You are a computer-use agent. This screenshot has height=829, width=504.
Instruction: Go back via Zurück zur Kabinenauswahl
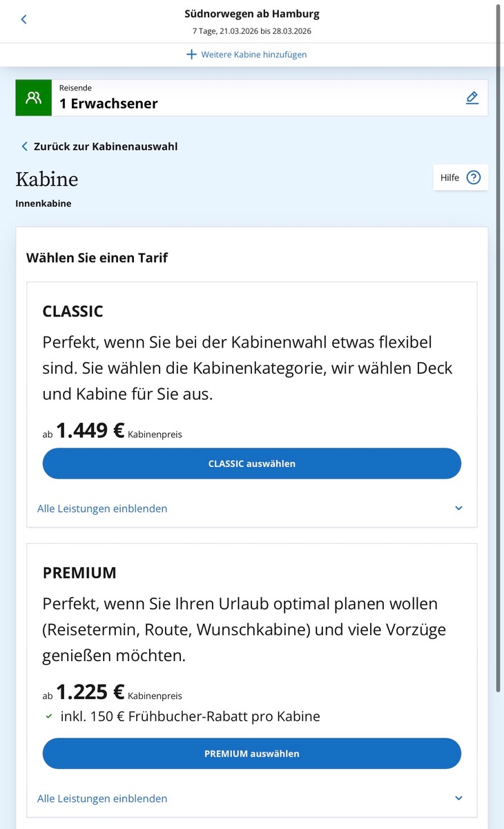pos(106,146)
